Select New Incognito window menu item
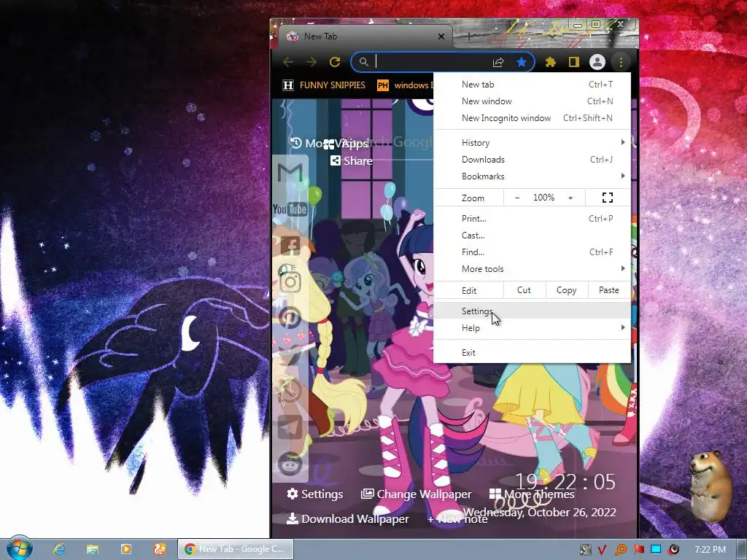The image size is (747, 560). tap(532, 118)
